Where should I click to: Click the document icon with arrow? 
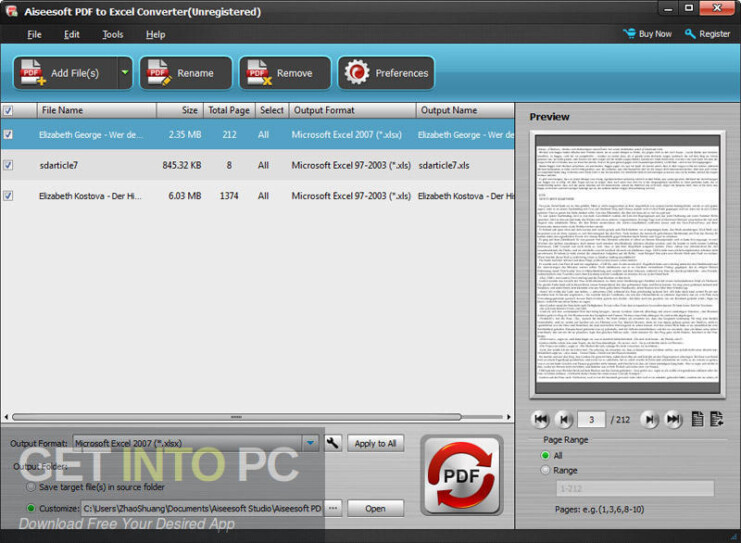[716, 419]
